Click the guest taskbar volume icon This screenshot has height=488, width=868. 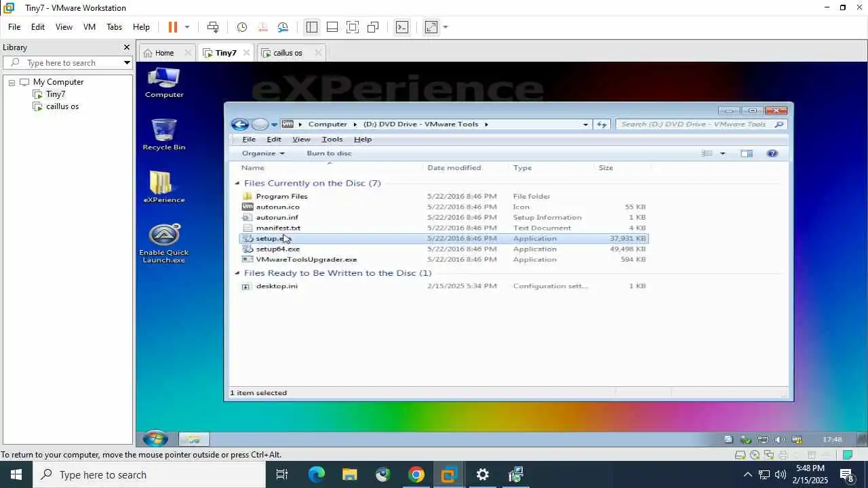coord(780,440)
